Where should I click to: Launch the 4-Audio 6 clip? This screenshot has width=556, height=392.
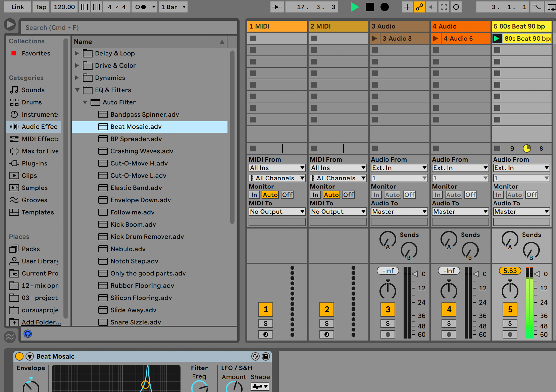point(435,39)
